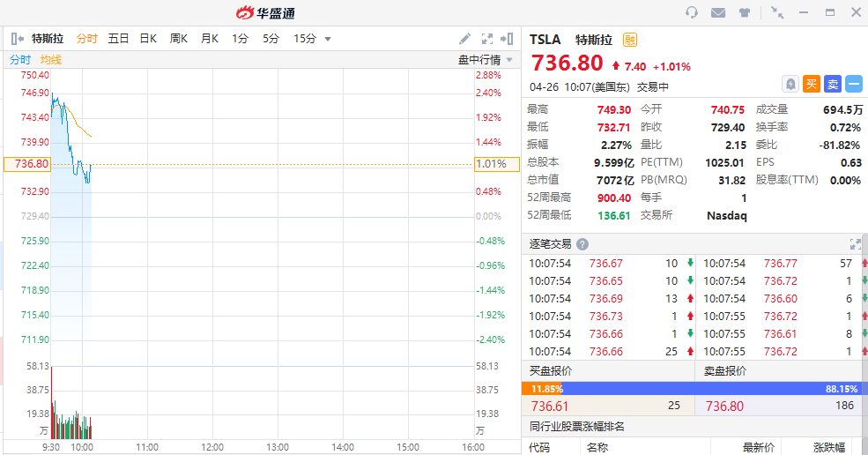Open customer service headset icon

(692, 12)
